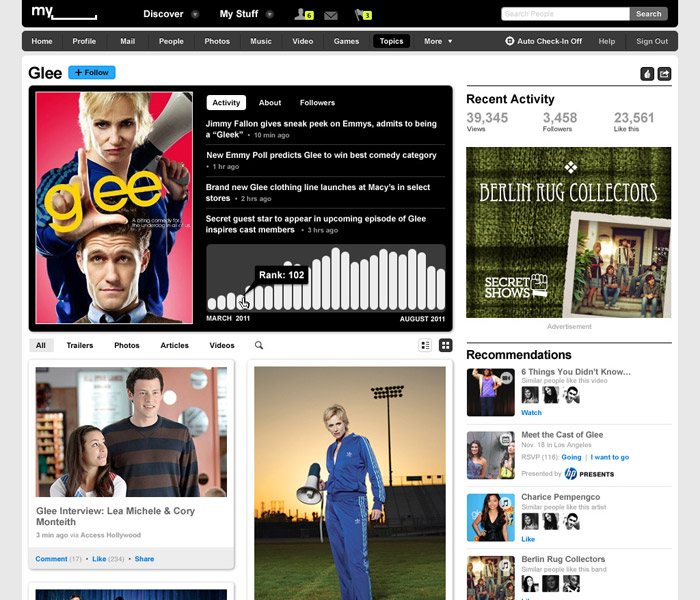Image resolution: width=700 pixels, height=600 pixels.
Task: Click Share on the Glee Interview post
Action: click(x=144, y=559)
